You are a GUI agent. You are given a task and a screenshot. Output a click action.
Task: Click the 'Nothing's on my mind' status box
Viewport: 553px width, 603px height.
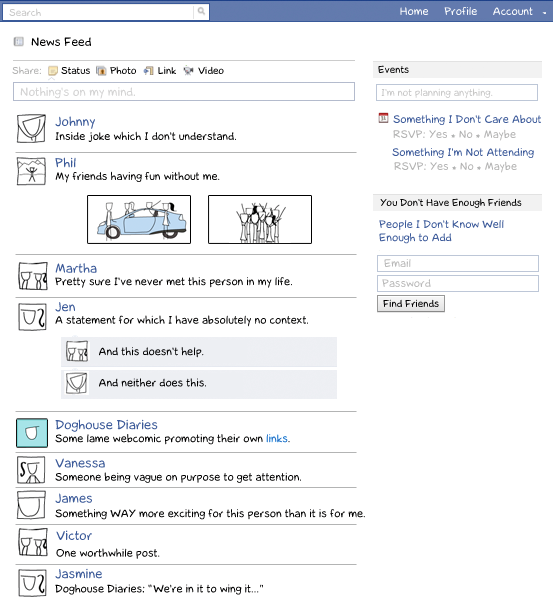pyautogui.click(x=184, y=92)
